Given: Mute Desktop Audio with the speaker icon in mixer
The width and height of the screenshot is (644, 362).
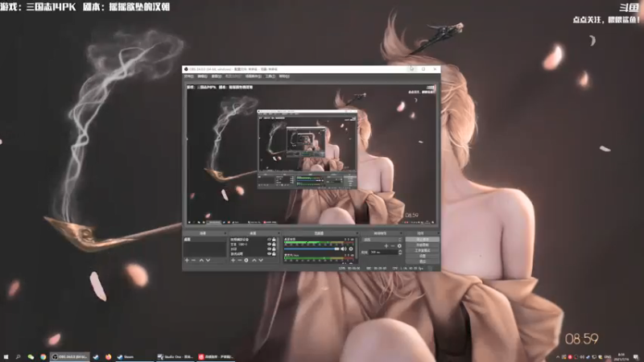Looking at the screenshot, I should pyautogui.click(x=344, y=249).
